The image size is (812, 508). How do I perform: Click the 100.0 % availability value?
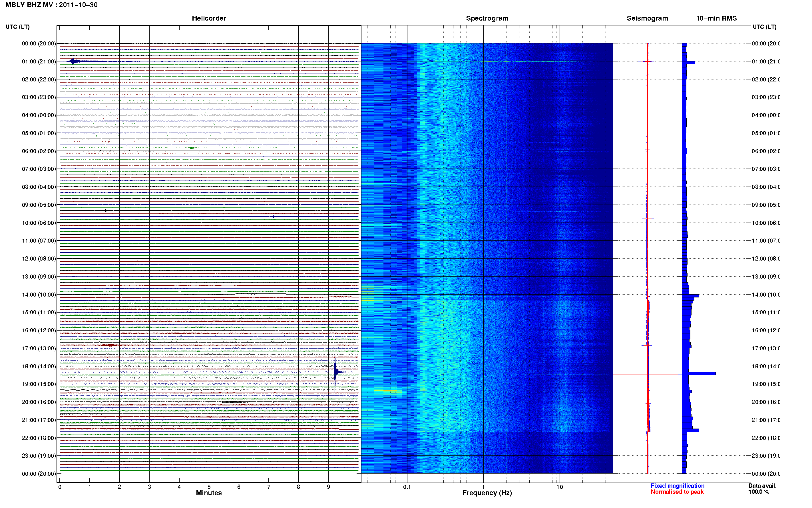759,492
